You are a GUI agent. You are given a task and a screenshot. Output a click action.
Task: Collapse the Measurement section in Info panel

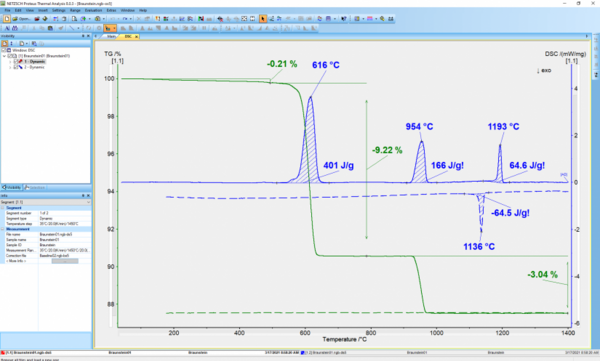coord(3,229)
